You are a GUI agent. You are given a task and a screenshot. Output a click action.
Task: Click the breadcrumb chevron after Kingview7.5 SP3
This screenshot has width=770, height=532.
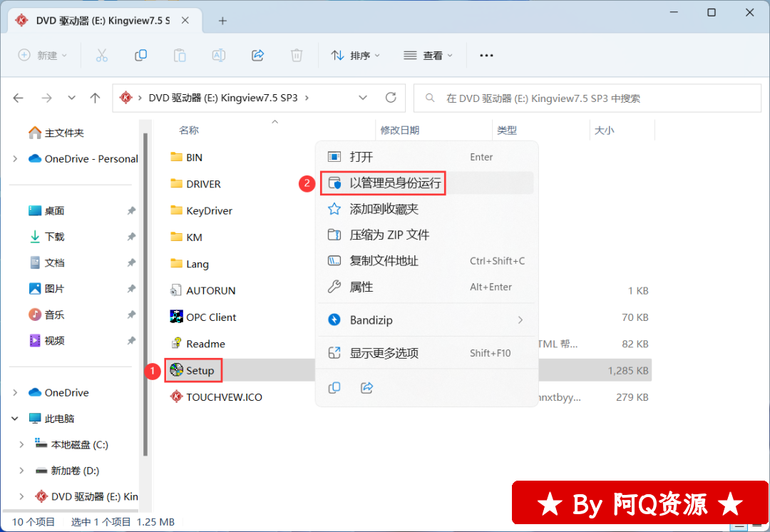(x=307, y=98)
